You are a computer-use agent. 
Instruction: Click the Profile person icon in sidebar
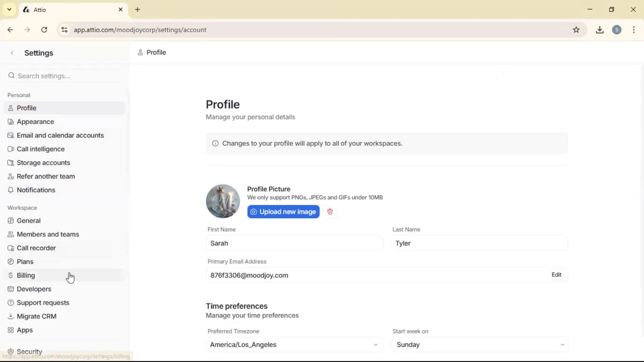(x=11, y=108)
